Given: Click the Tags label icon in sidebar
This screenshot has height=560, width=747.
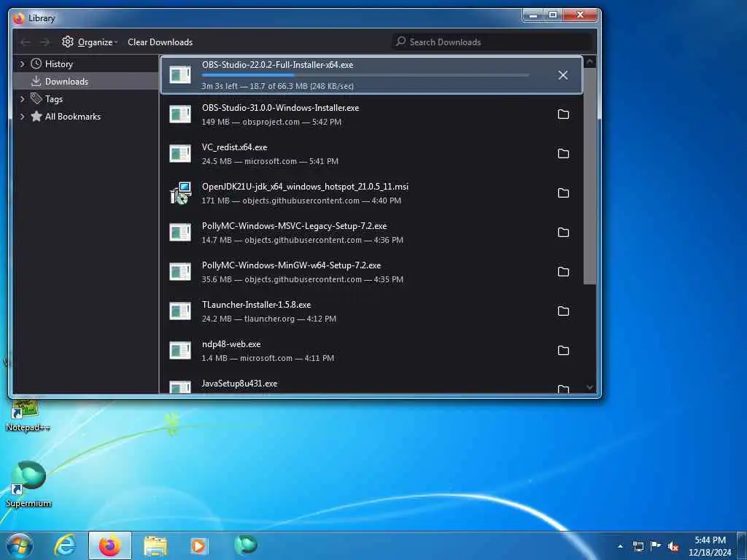Looking at the screenshot, I should (x=36, y=98).
